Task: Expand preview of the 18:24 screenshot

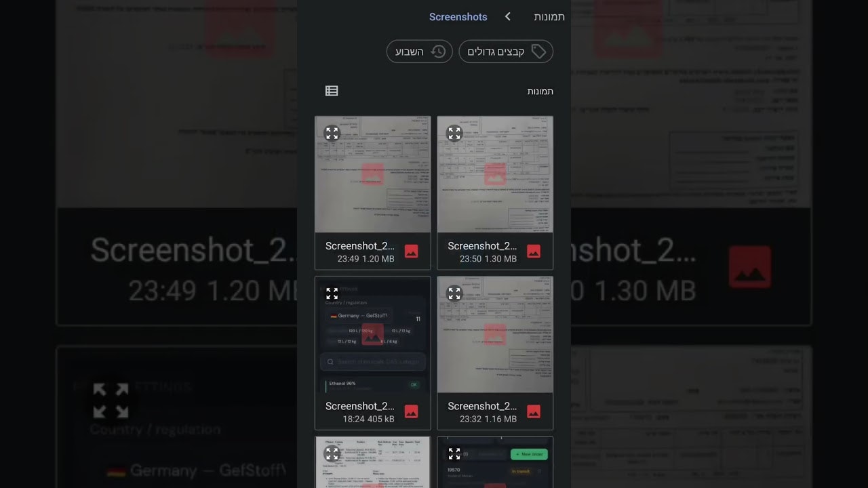Action: [x=332, y=293]
